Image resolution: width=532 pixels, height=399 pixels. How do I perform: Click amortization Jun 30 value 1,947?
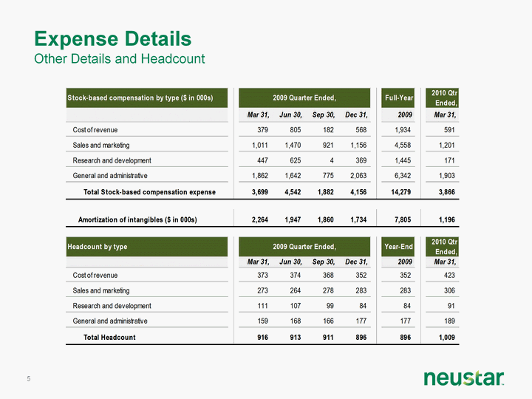pos(293,220)
